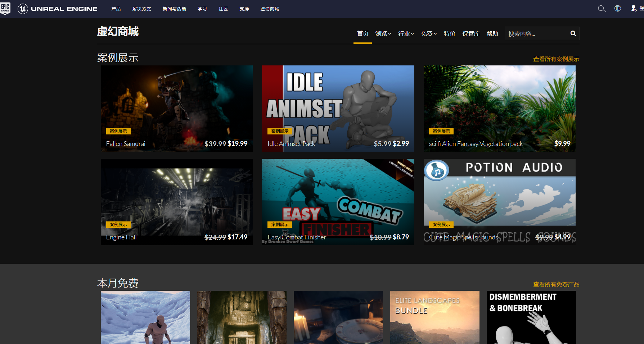The image size is (644, 344).
Task: Expand the 免费 dropdown
Action: (x=429, y=33)
